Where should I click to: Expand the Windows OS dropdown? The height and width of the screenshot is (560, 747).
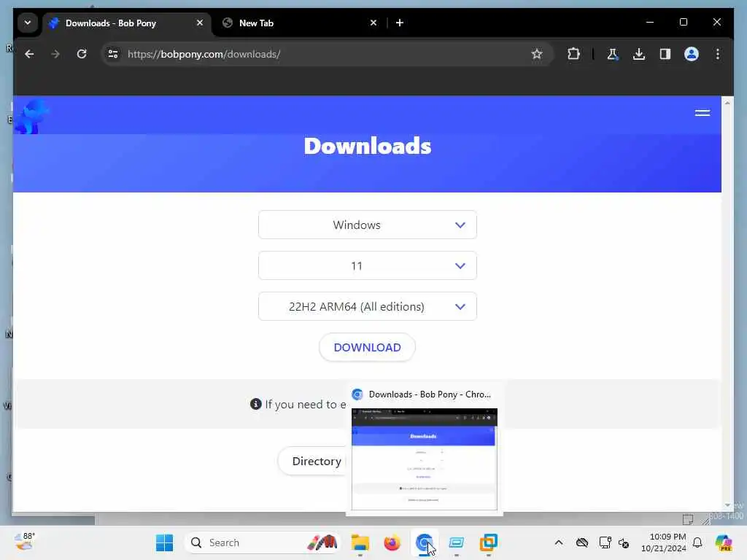point(368,225)
